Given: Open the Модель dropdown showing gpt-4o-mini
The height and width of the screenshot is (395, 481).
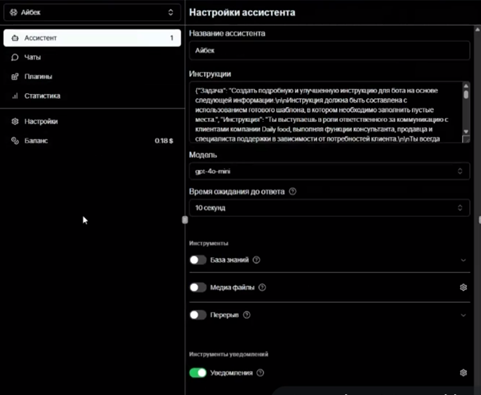Looking at the screenshot, I should (x=329, y=171).
